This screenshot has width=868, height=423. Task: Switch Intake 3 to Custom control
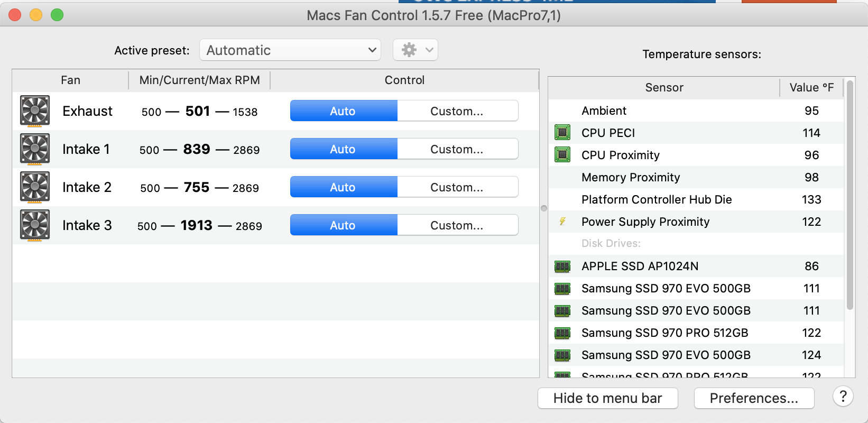click(x=457, y=225)
